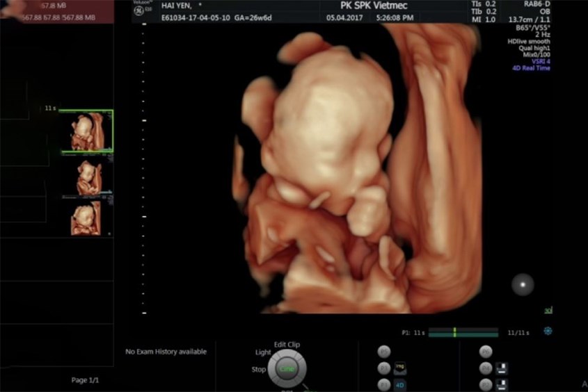Click the Img envelope icon

(x=400, y=368)
